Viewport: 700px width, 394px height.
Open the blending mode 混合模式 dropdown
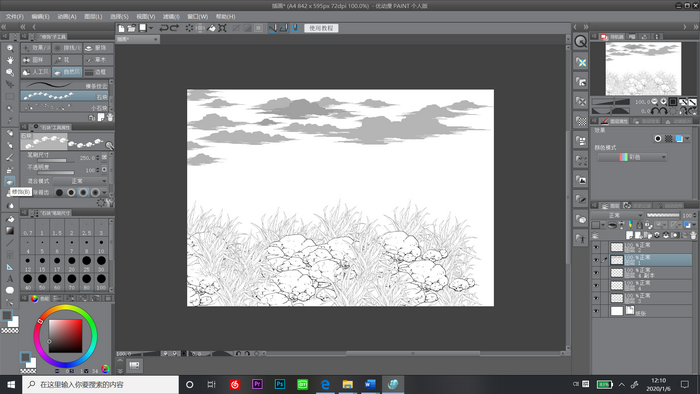(80, 181)
